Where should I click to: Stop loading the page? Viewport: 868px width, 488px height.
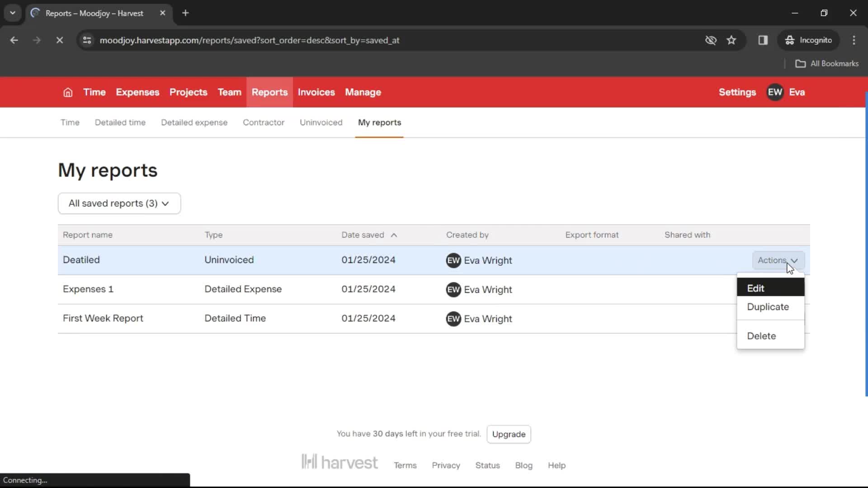click(59, 40)
